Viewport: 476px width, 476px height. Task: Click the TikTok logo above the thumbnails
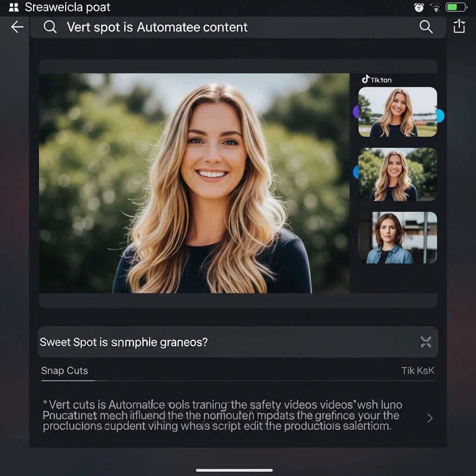click(x=366, y=79)
